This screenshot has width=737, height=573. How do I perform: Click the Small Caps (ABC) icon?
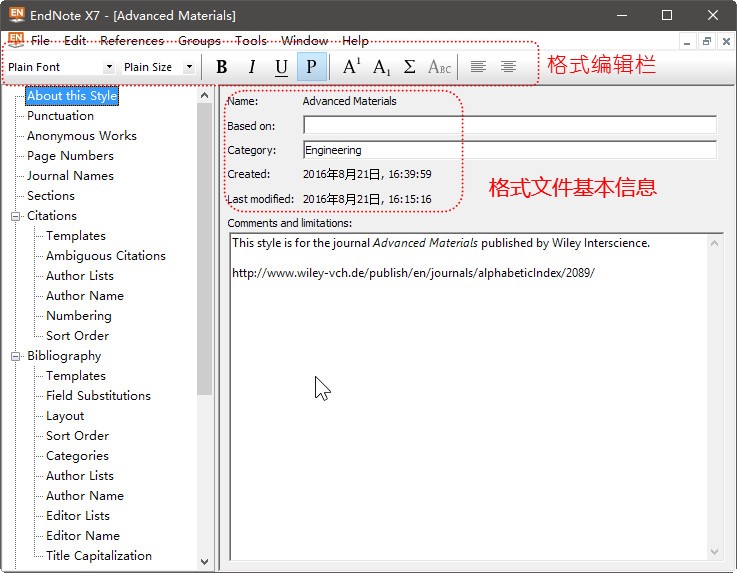439,67
